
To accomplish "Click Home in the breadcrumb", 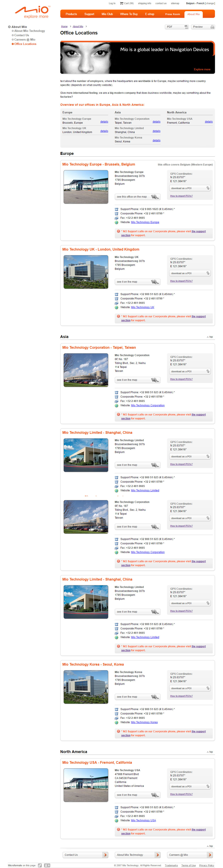I will point(64,26).
